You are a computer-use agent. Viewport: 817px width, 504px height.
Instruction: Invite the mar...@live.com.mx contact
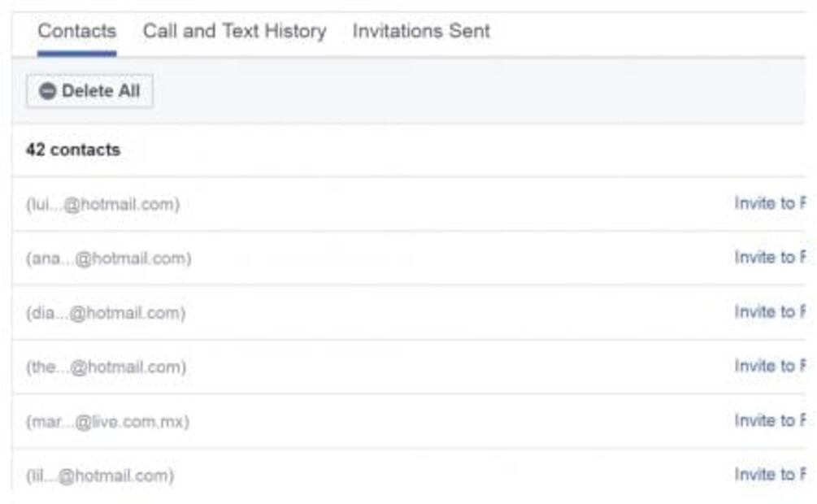point(769,421)
